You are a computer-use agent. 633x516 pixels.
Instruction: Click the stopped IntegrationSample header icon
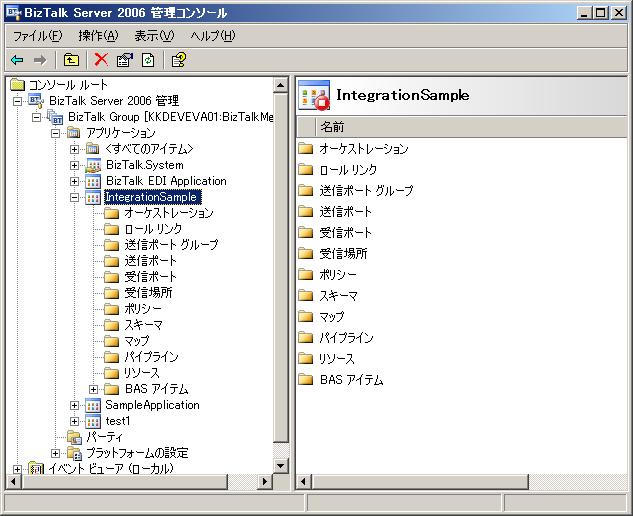tap(314, 95)
